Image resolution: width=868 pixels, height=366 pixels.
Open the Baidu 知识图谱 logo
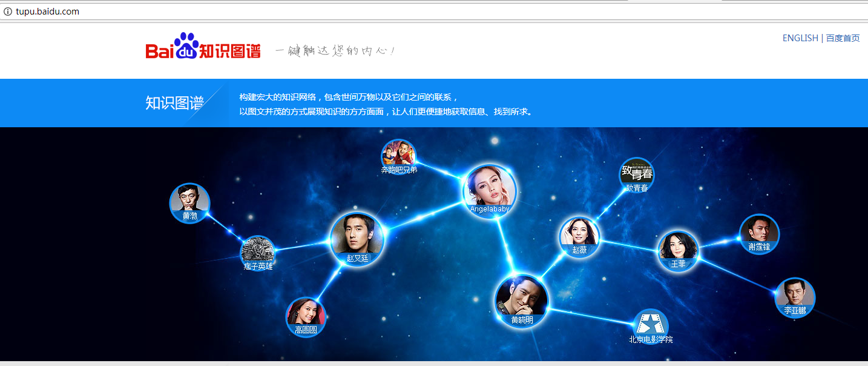(x=203, y=46)
